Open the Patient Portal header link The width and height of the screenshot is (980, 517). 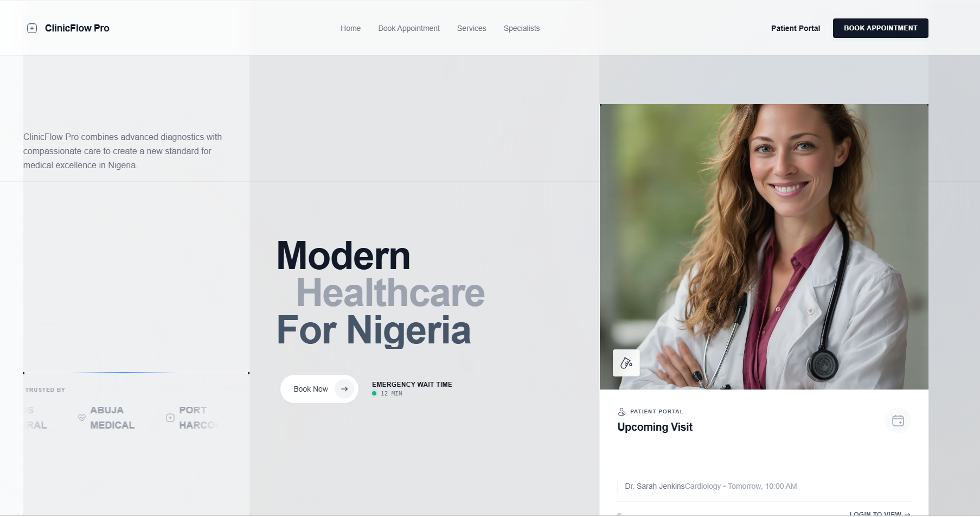796,28
